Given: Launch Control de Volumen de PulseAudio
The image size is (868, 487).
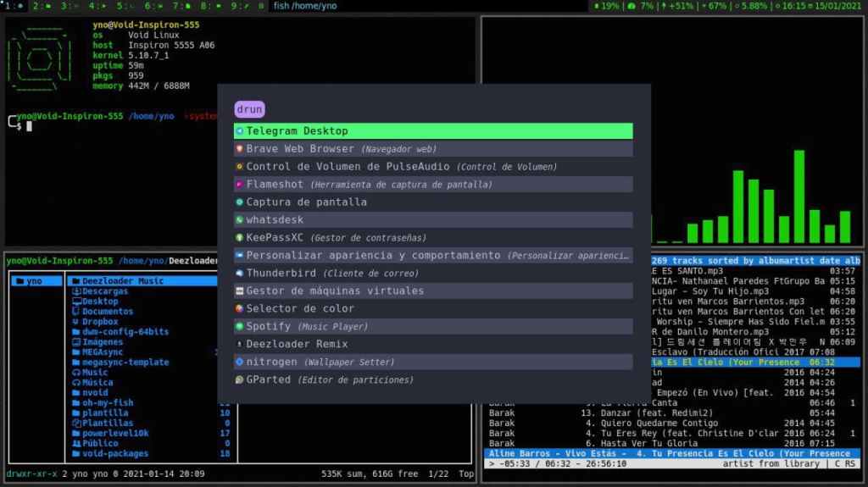Looking at the screenshot, I should [x=350, y=167].
